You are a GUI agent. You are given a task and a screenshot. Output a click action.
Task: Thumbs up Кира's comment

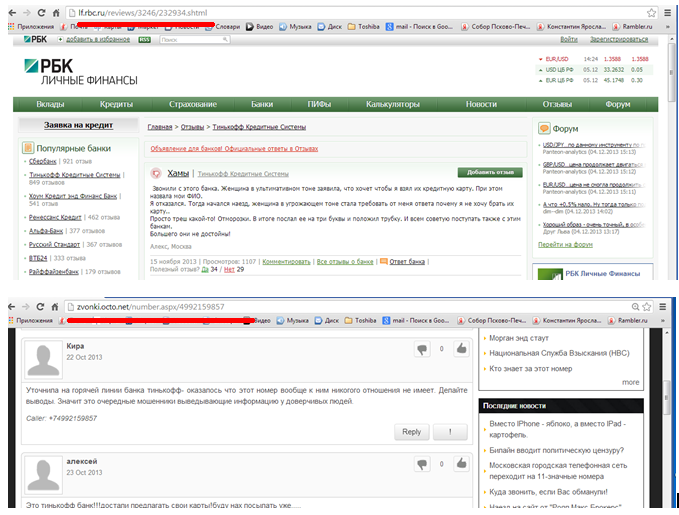click(462, 348)
